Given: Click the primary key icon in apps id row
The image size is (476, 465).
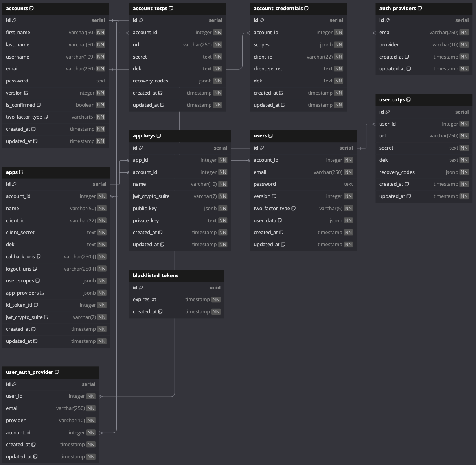Looking at the screenshot, I should click(14, 184).
